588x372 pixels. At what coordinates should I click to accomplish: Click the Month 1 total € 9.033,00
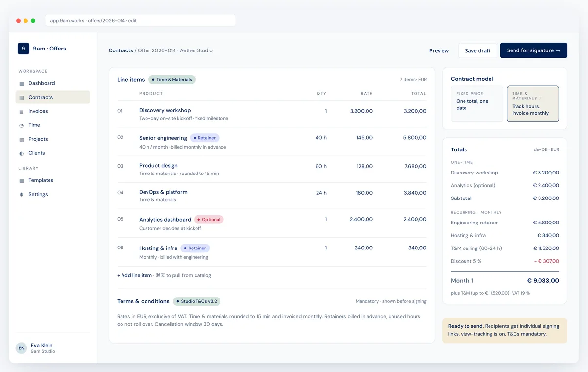[x=543, y=281]
